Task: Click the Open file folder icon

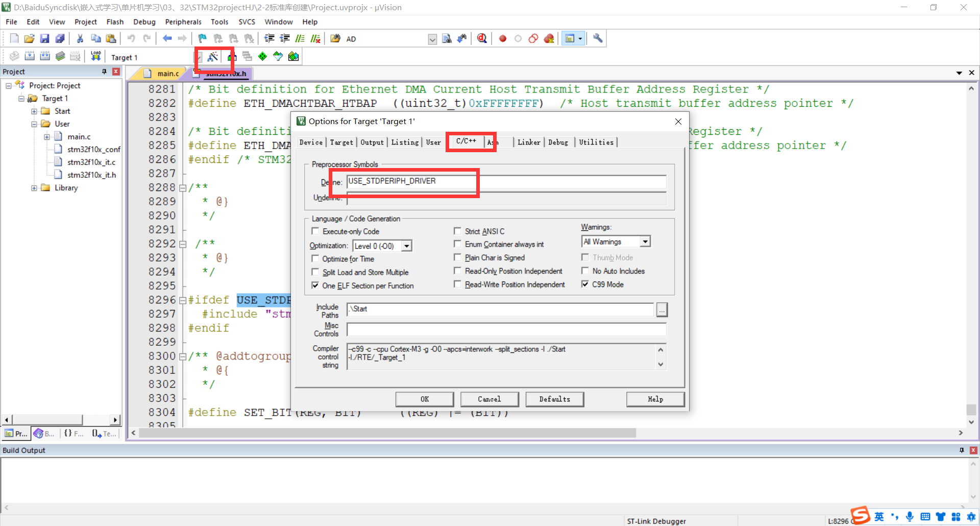Action: [x=30, y=38]
